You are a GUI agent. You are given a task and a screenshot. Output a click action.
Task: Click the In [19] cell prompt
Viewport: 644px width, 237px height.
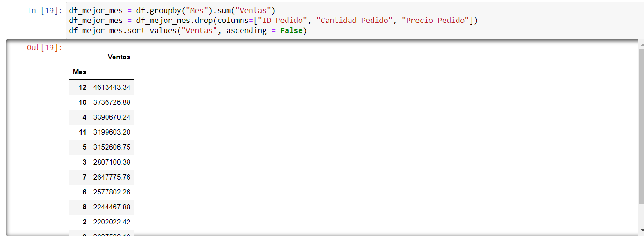(44, 10)
